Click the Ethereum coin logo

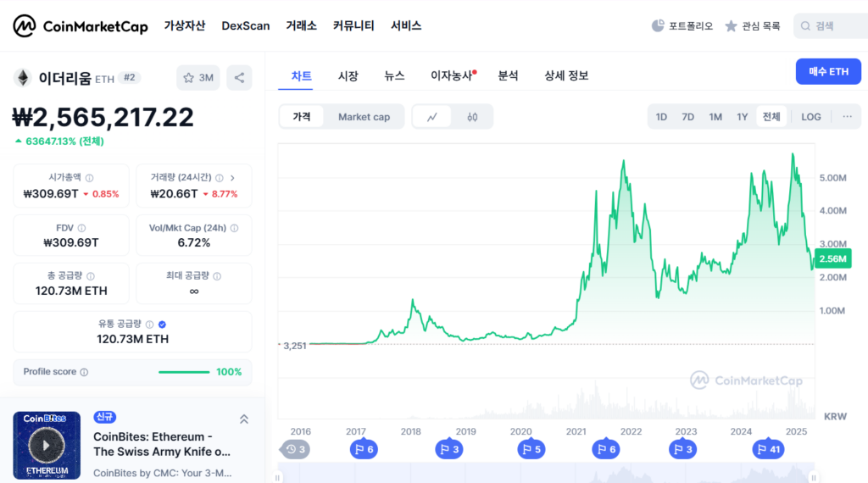pos(23,77)
